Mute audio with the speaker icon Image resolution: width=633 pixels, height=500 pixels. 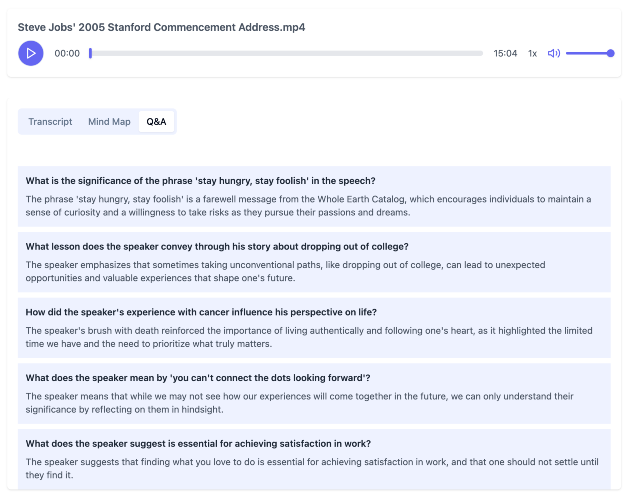click(x=553, y=53)
